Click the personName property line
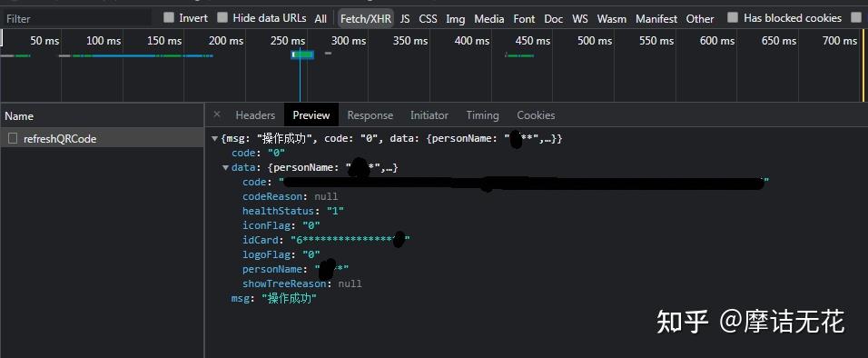Image resolution: width=868 pixels, height=358 pixels. (x=296, y=269)
